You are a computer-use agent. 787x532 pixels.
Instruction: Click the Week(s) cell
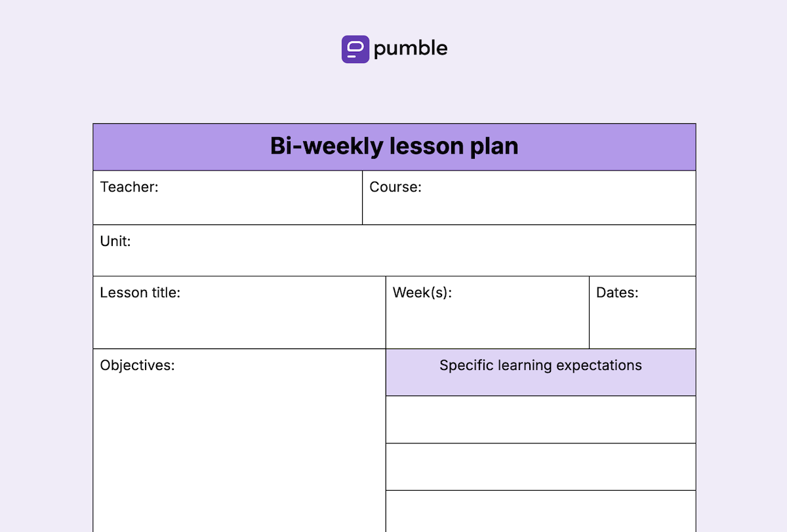click(487, 312)
